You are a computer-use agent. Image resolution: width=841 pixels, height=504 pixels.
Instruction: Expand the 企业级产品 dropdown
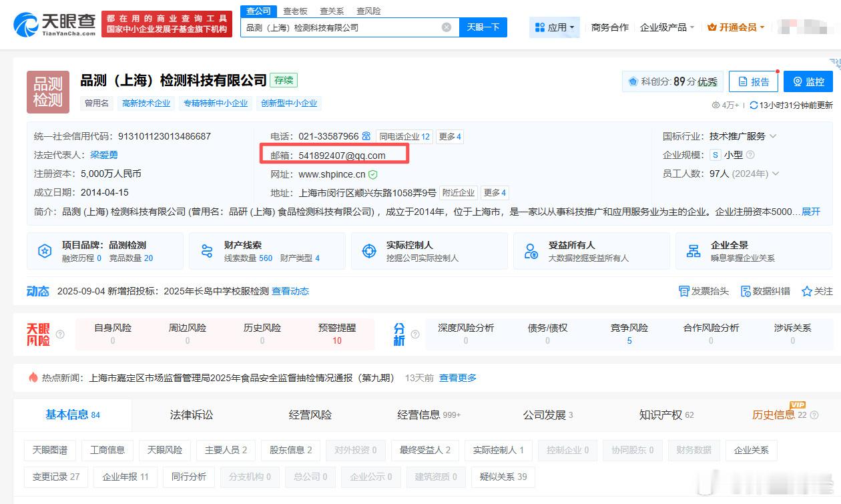tap(667, 27)
